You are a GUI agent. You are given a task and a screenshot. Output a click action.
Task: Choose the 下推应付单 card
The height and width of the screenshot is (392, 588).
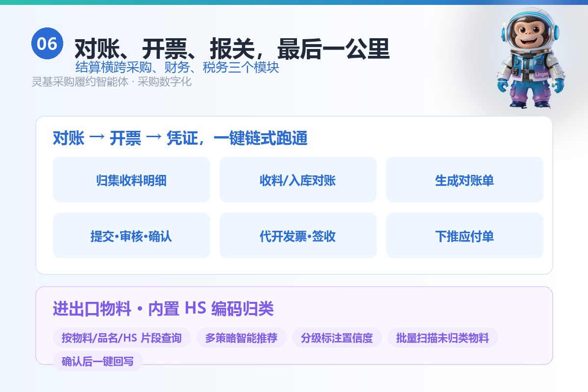[465, 236]
